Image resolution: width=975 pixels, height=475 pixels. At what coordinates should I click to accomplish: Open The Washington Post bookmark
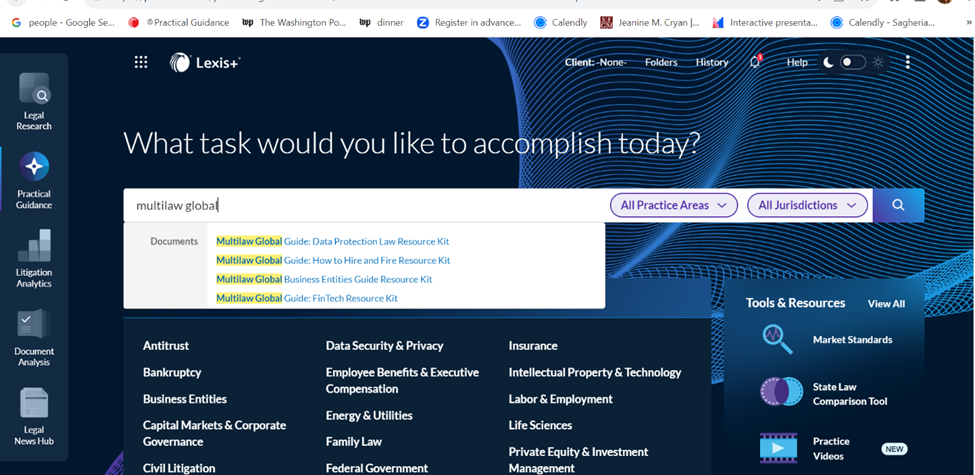click(294, 22)
